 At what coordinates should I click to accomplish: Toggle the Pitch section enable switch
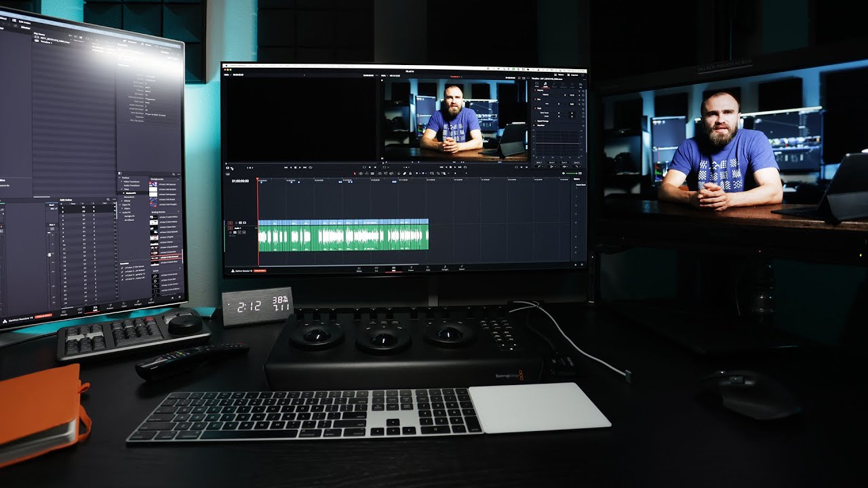(x=535, y=108)
